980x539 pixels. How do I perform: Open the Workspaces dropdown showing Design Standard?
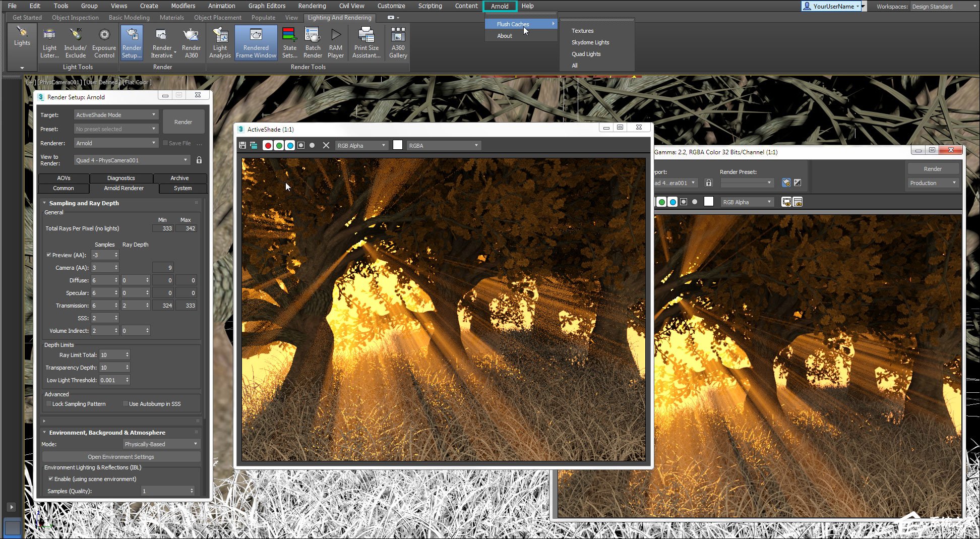944,7
